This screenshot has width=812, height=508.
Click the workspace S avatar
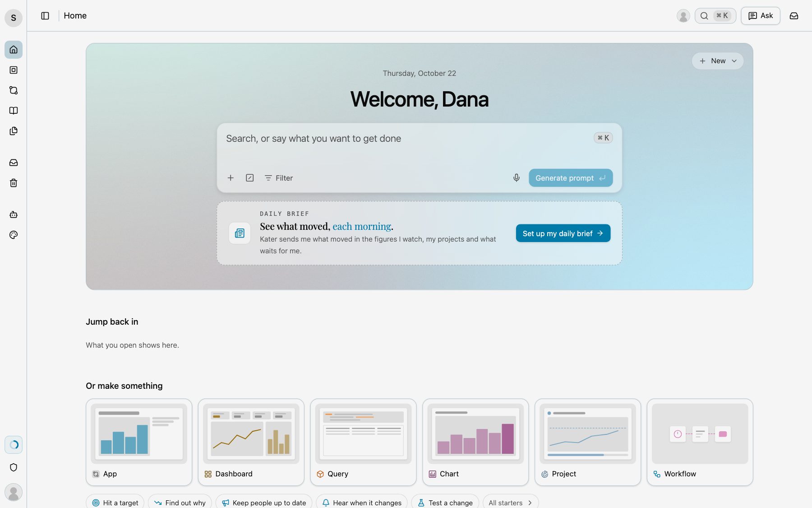pos(14,18)
